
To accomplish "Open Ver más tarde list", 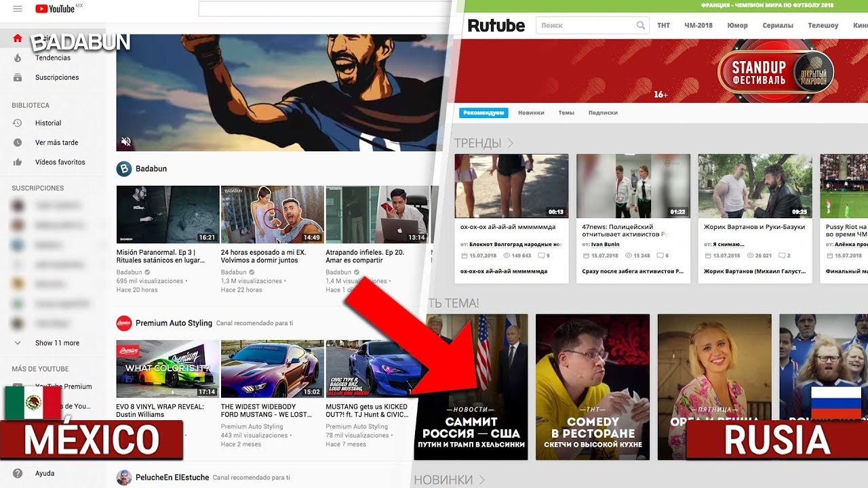I will pos(57,143).
